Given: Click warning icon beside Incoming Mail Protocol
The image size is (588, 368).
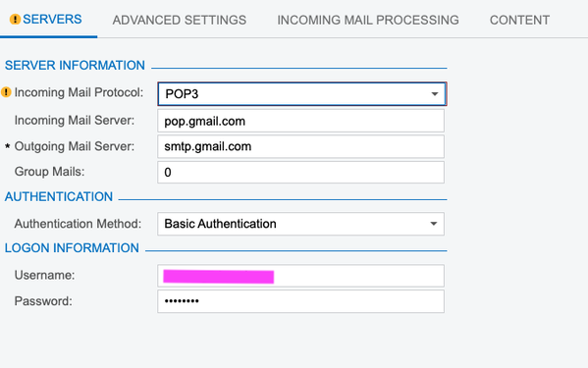Looking at the screenshot, I should 6,92.
